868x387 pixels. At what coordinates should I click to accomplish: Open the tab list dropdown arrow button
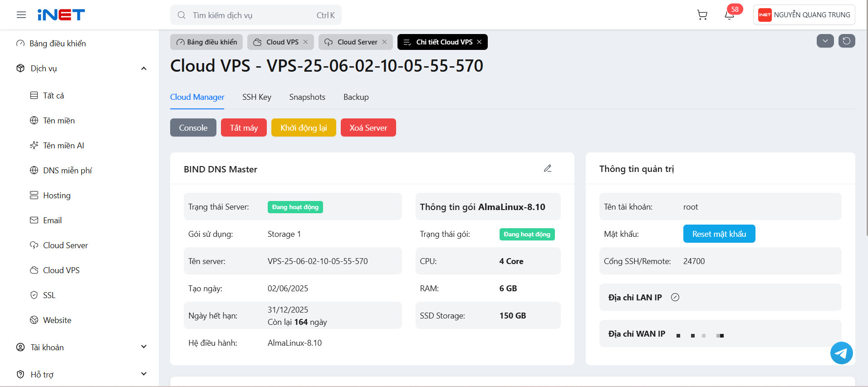(x=825, y=41)
